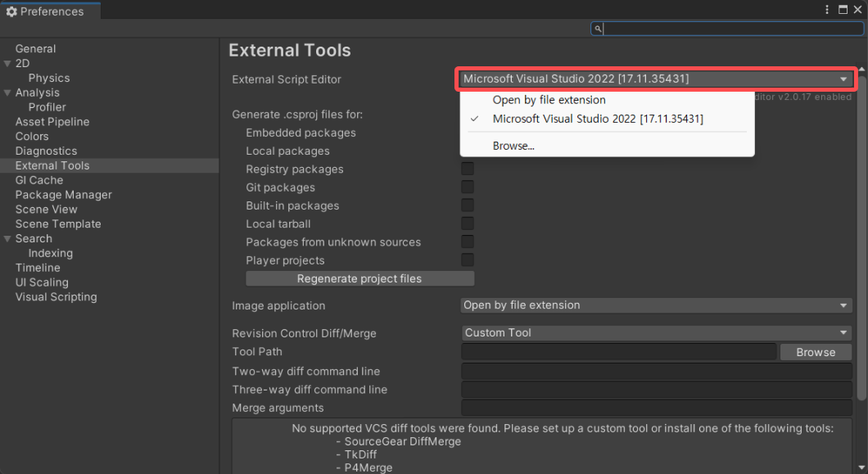The width and height of the screenshot is (868, 474).
Task: Open the Revision Control Diff/Merge dropdown
Action: tap(656, 333)
